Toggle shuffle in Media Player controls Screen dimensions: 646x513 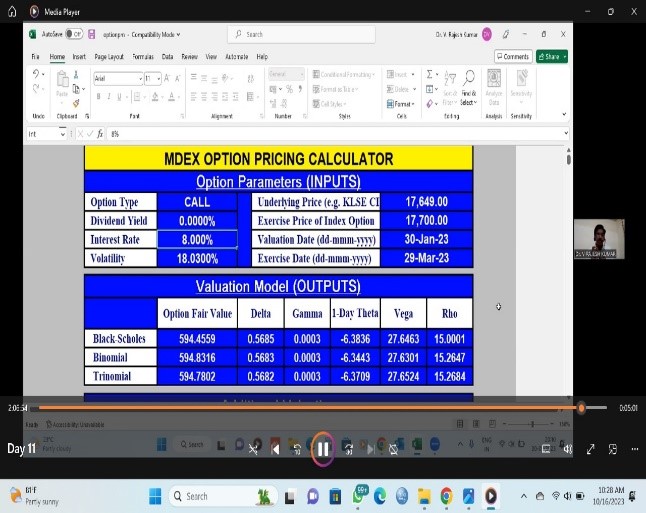[253, 449]
